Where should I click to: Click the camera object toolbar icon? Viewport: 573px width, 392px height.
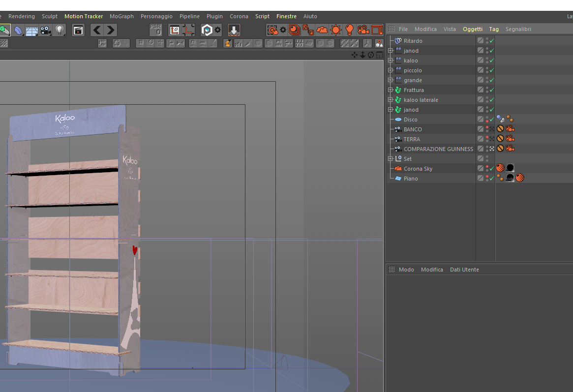pos(46,30)
